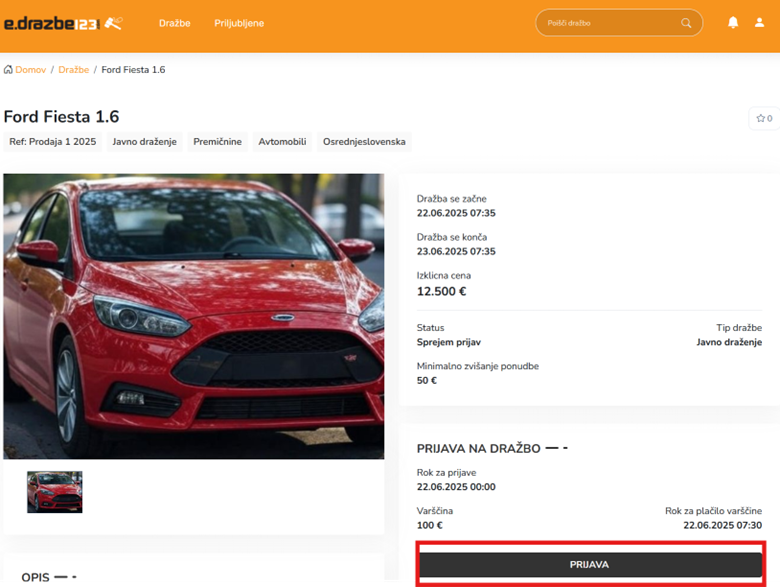
Task: Go to Domov via breadcrumb
Action: 30,70
